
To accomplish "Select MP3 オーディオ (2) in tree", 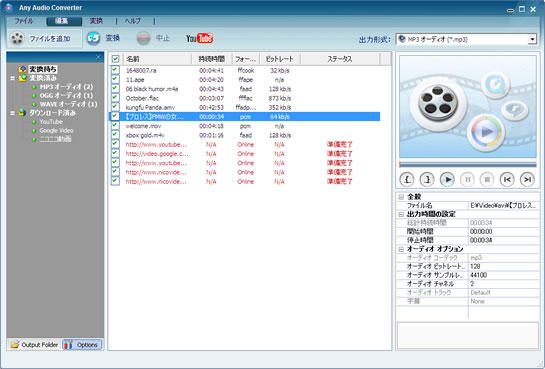I will coord(66,87).
